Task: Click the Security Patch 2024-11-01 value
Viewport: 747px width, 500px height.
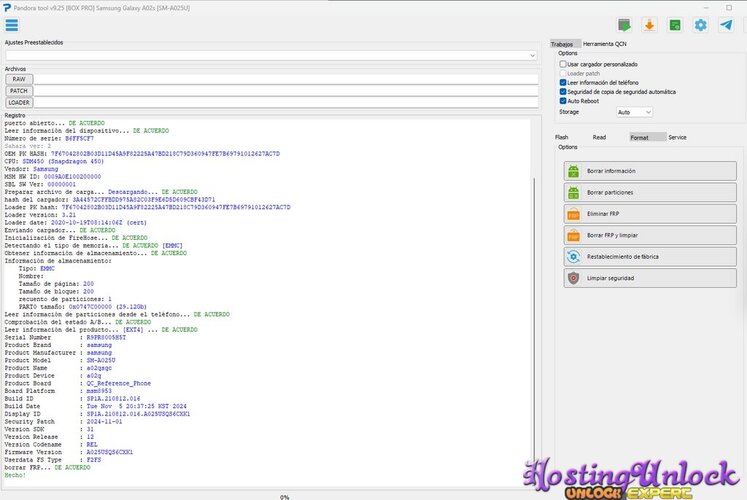Action: 104,421
